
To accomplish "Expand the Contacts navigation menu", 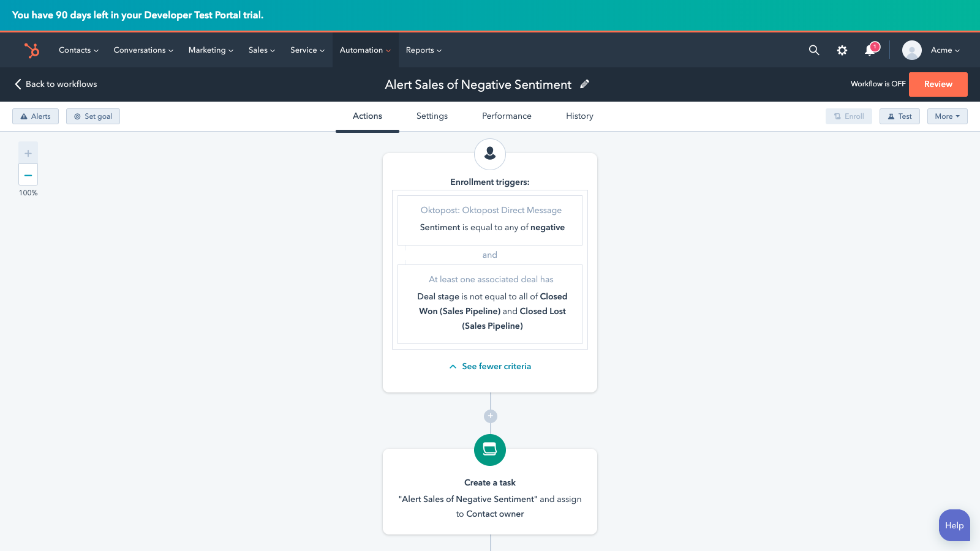I will coord(78,50).
